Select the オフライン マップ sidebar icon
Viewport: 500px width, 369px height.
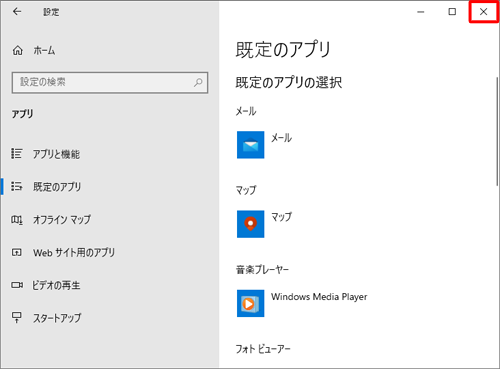click(17, 219)
